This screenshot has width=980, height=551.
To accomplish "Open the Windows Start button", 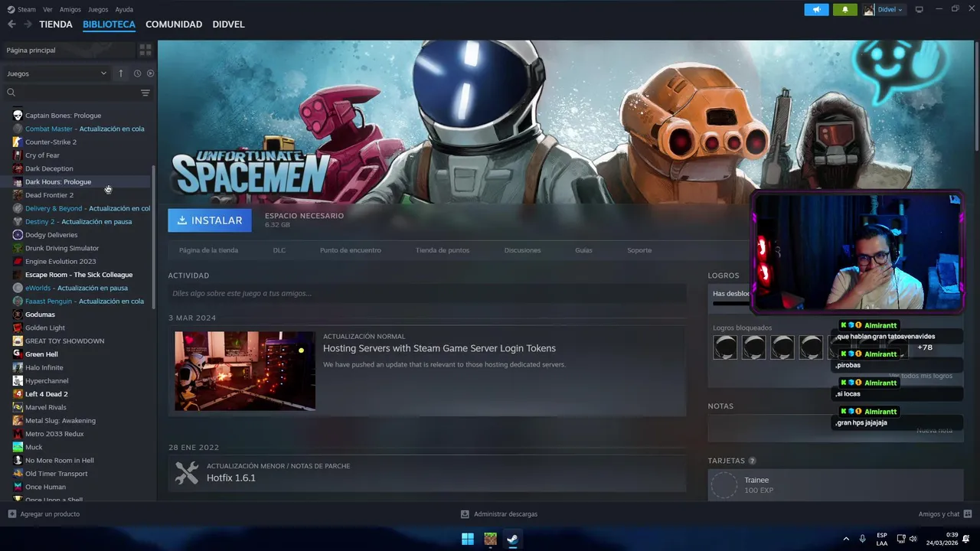I will [x=468, y=539].
